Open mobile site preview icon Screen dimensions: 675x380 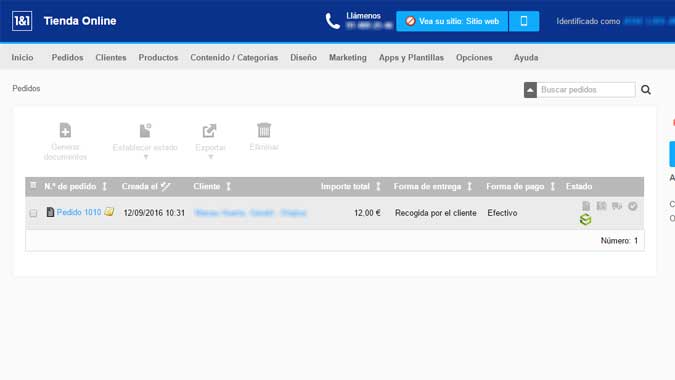(524, 21)
